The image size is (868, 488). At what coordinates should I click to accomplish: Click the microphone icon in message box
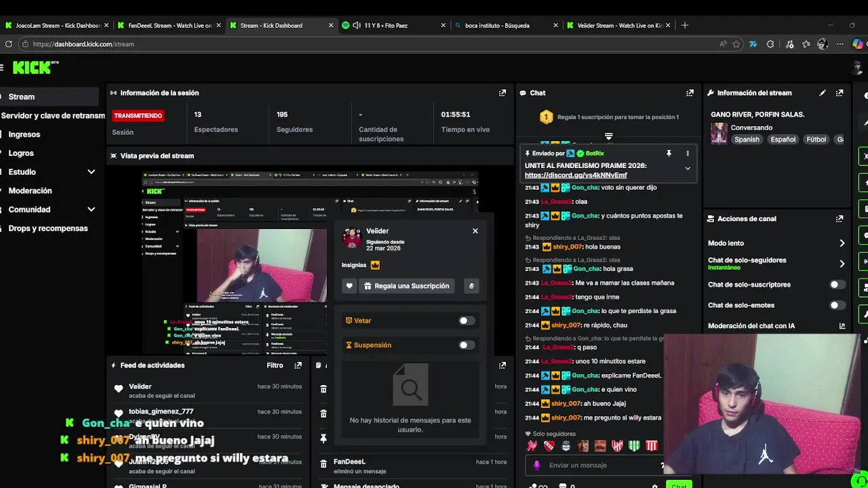coord(537,465)
